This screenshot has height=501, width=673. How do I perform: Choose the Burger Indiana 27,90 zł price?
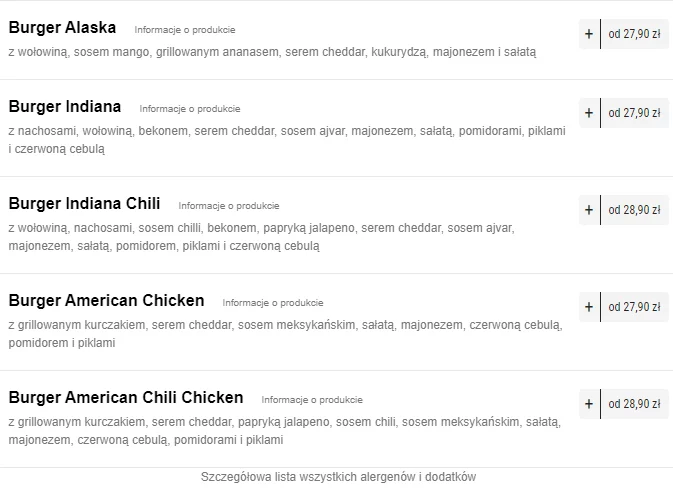point(634,113)
